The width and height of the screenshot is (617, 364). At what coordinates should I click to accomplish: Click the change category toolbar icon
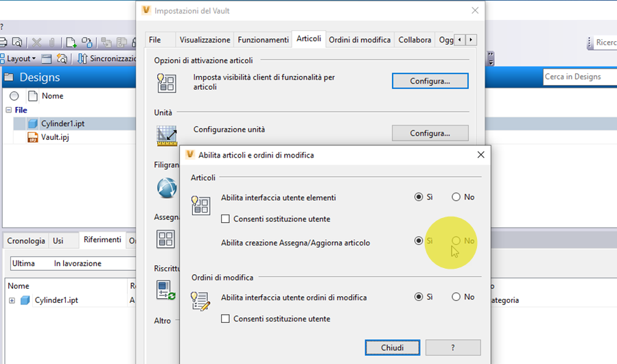tap(87, 42)
